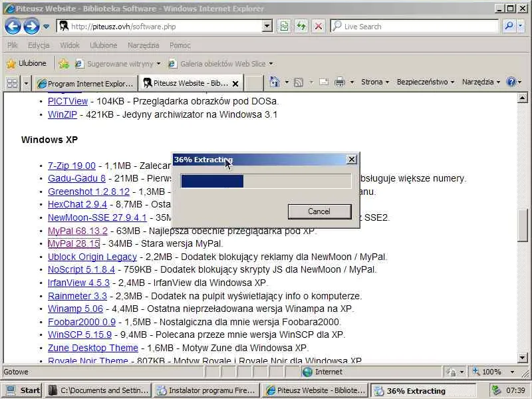532x399 pixels.
Task: Open the MyPal 28.15 link
Action: tap(74, 243)
